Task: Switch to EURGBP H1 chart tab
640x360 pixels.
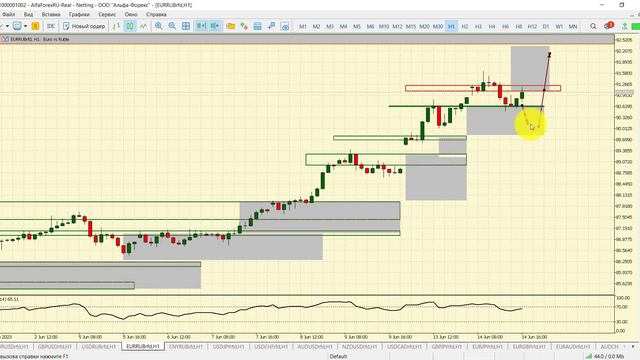Action: (529, 347)
